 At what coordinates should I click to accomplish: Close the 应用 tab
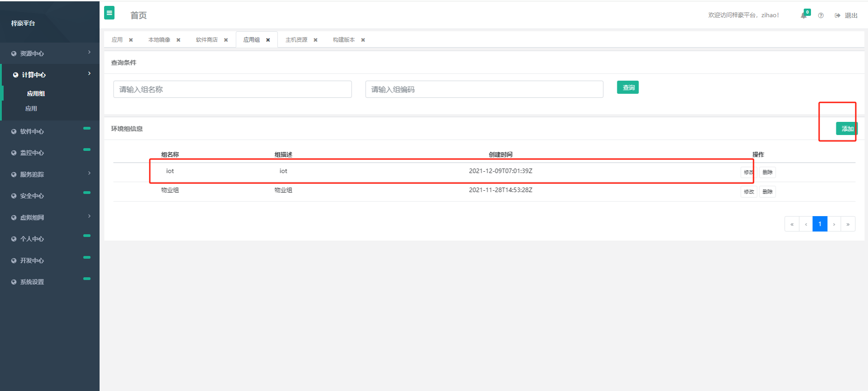131,40
